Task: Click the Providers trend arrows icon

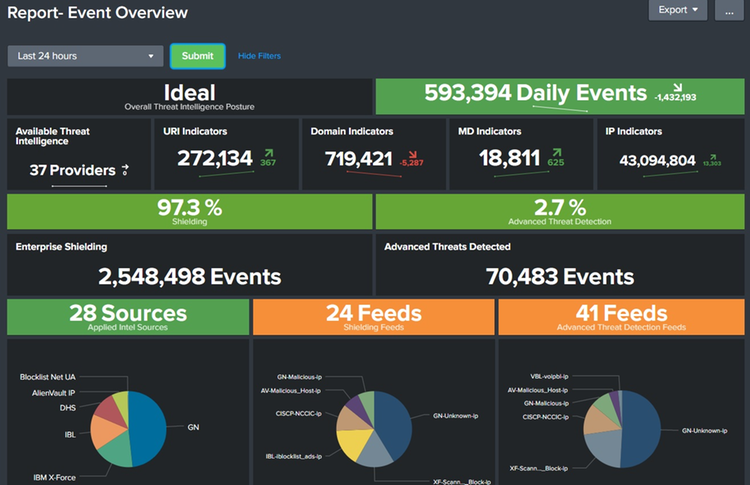Action: tap(125, 170)
